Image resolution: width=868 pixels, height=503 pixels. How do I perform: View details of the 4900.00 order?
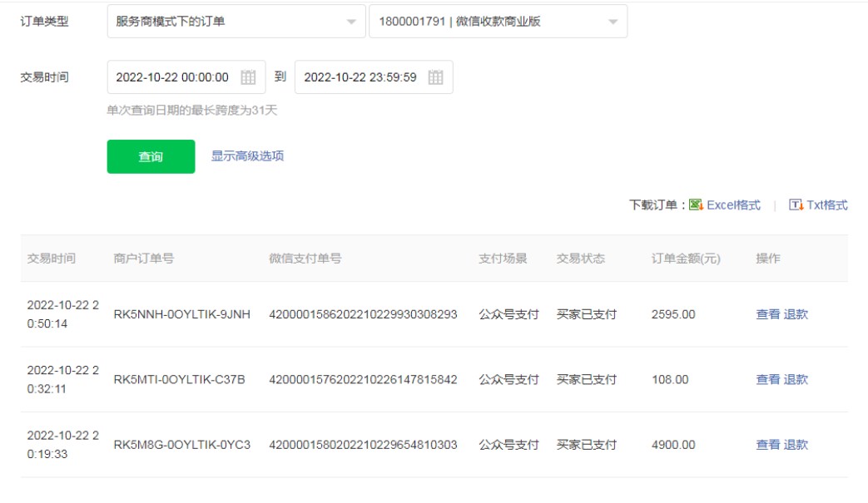[767, 445]
